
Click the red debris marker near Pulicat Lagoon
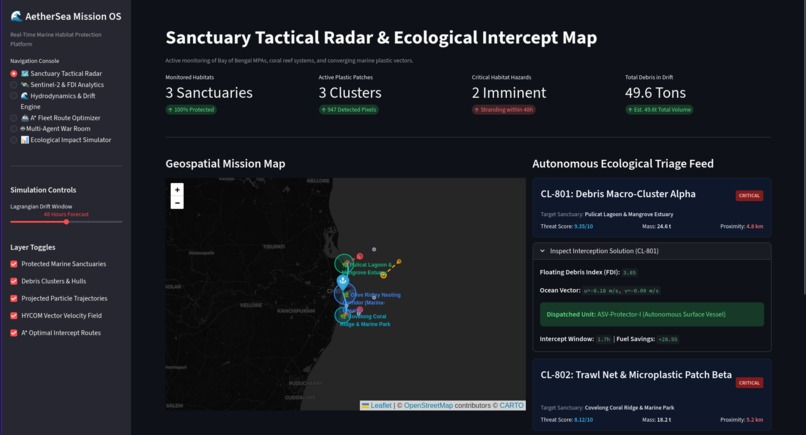tap(360, 256)
